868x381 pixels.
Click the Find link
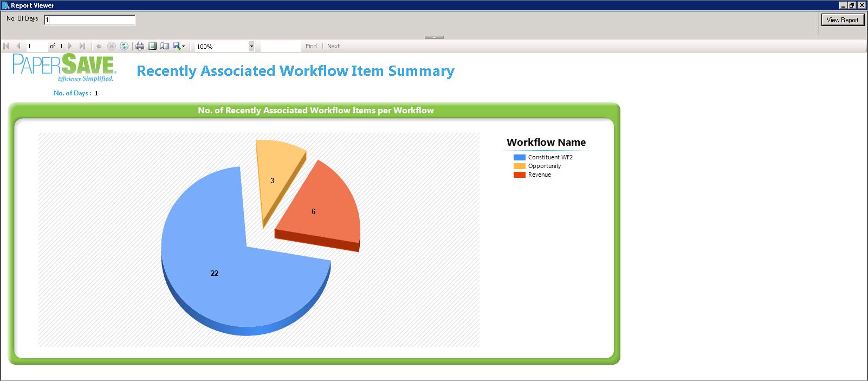(x=311, y=46)
